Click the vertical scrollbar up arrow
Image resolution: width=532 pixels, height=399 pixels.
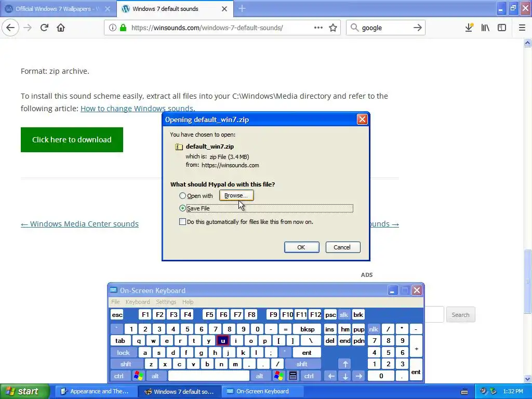pyautogui.click(x=527, y=43)
